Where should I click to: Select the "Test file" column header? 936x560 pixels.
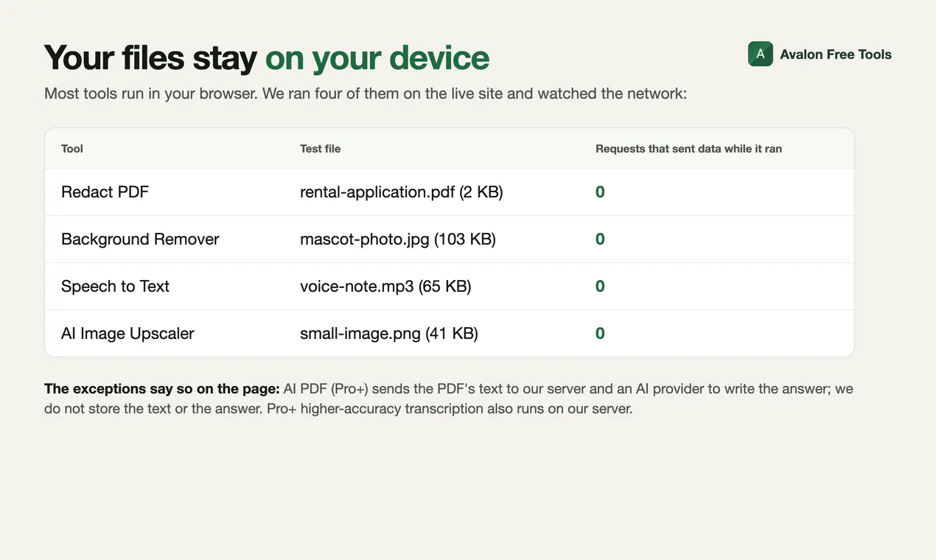pos(321,149)
